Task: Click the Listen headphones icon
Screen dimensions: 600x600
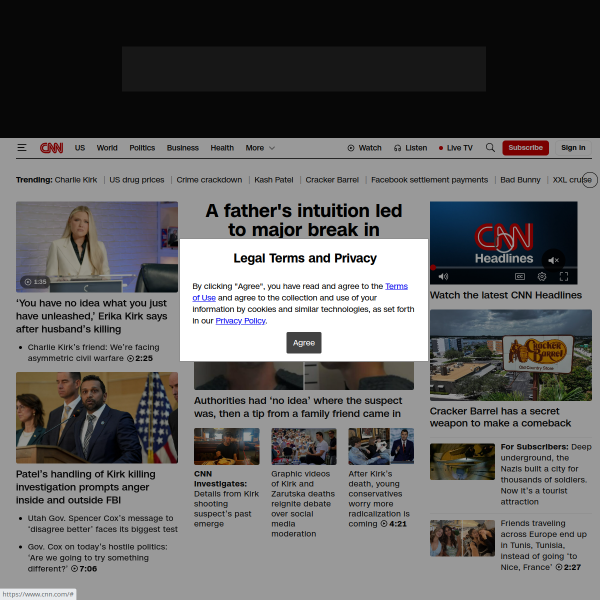Action: pyautogui.click(x=397, y=148)
